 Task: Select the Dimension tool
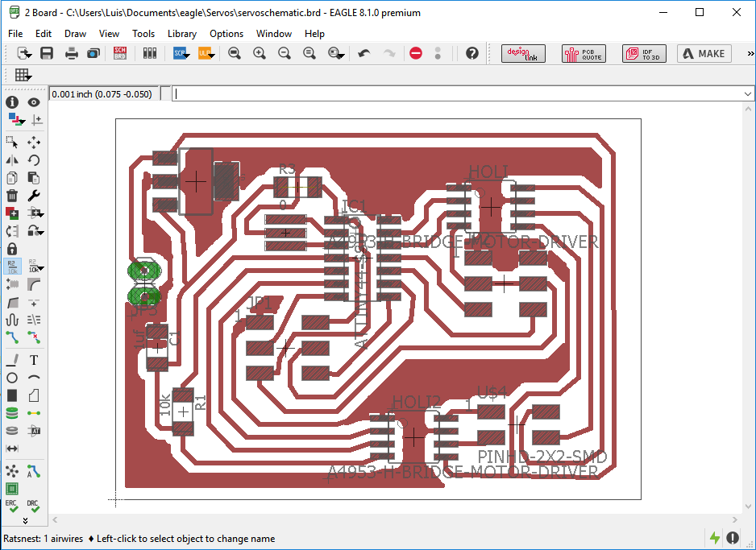[x=12, y=449]
